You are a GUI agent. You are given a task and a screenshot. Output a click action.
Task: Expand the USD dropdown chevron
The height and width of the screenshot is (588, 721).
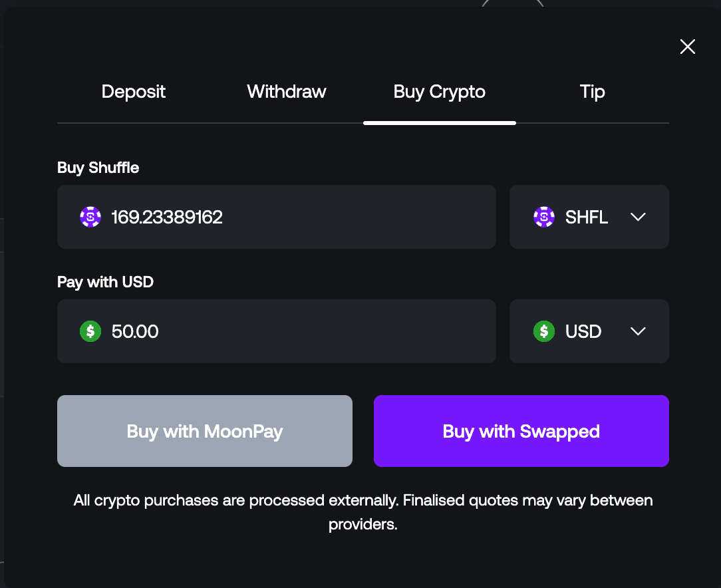(x=638, y=331)
